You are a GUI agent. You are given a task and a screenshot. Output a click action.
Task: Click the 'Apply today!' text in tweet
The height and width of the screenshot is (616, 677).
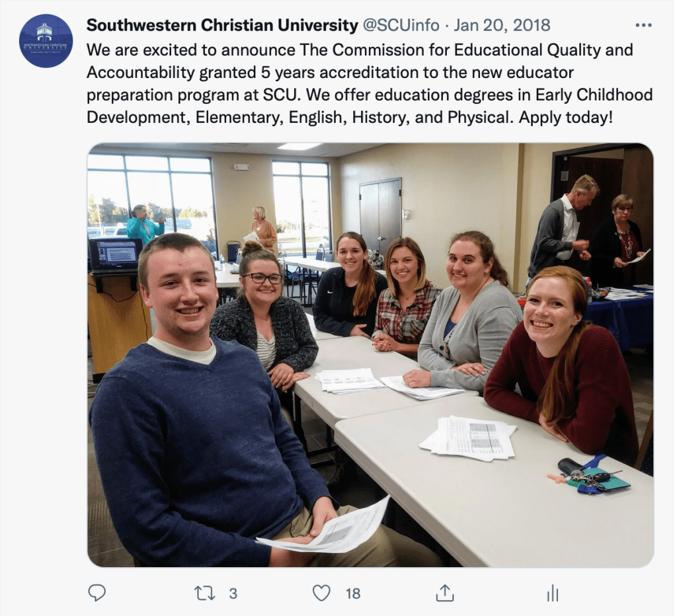(x=566, y=118)
